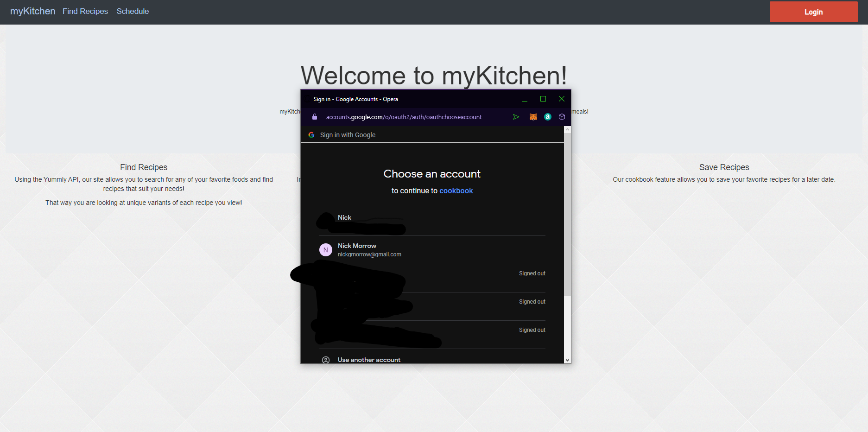Open the MetaMask extension icon
This screenshot has height=432, width=868.
click(x=533, y=117)
